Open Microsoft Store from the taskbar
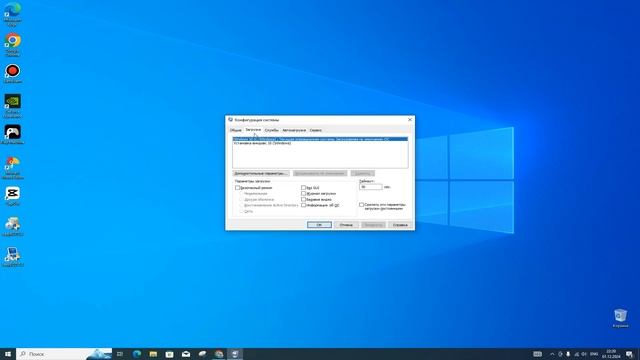This screenshot has width=640, height=360. (169, 354)
